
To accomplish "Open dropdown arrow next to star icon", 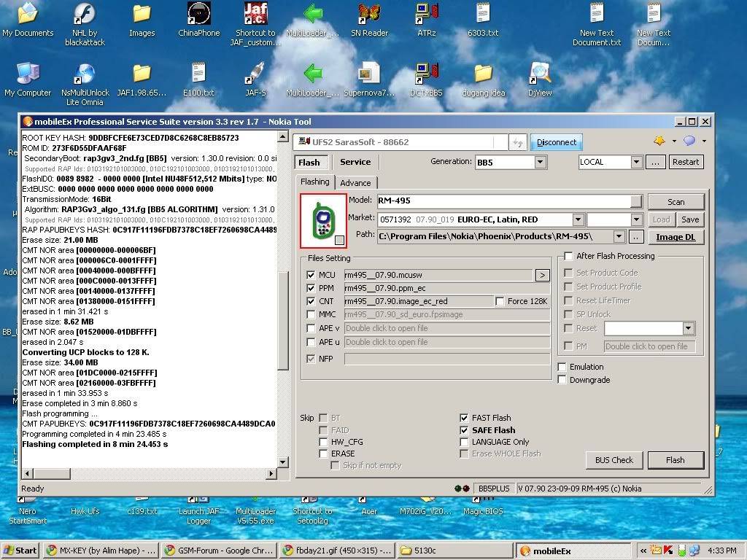I will (674, 141).
